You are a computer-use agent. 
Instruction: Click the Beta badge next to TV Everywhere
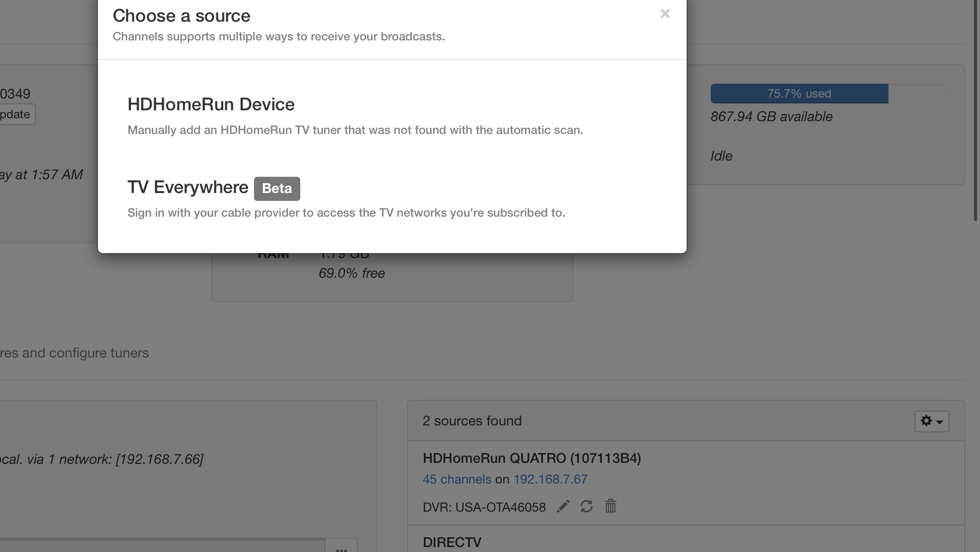pos(277,189)
